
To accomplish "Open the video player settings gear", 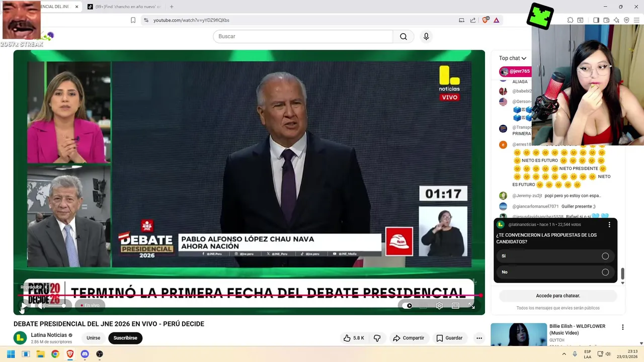I will [439, 306].
